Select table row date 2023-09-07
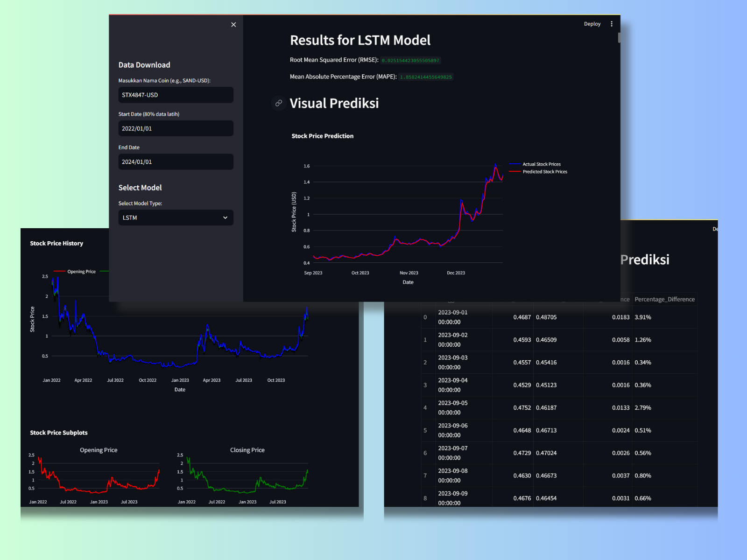The height and width of the screenshot is (560, 747). click(452, 453)
